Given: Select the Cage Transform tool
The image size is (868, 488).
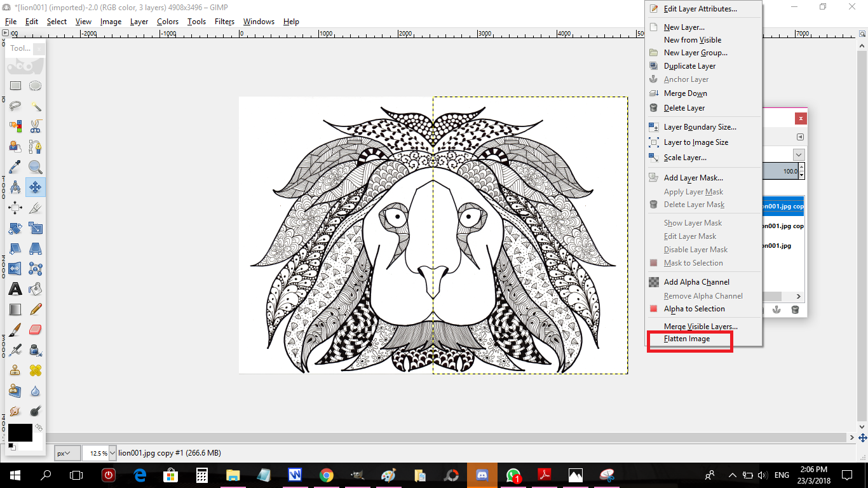Looking at the screenshot, I should (36, 269).
